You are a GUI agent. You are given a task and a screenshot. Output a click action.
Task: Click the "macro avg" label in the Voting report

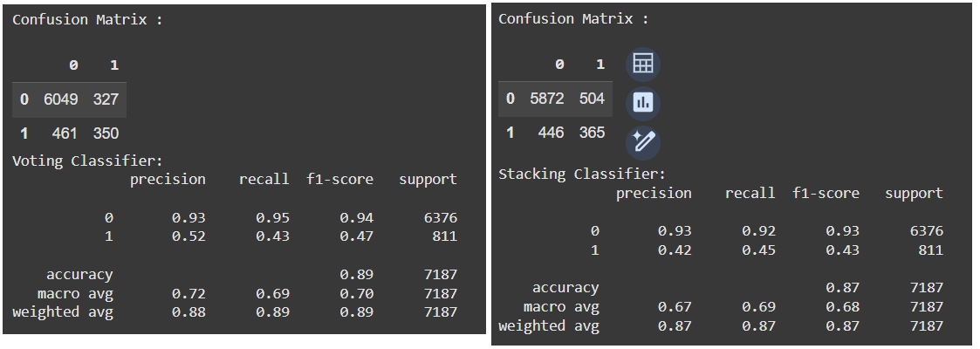point(74,292)
